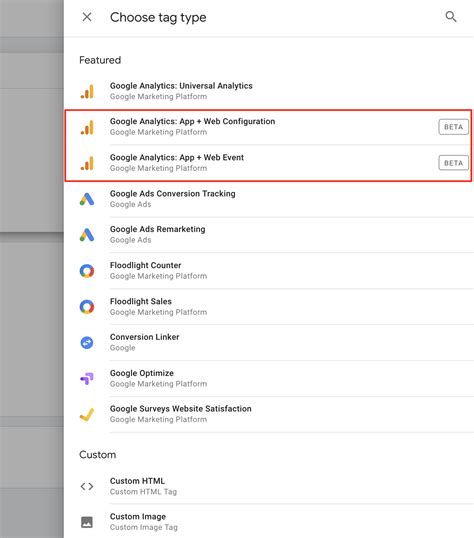Viewport: 474px width, 538px height.
Task: Click the Google Ads Remarketing icon
Action: click(87, 235)
